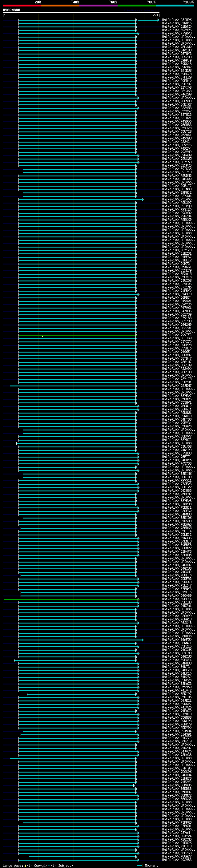Select label UniRef100_Q6CWJ2

click(177, 406)
